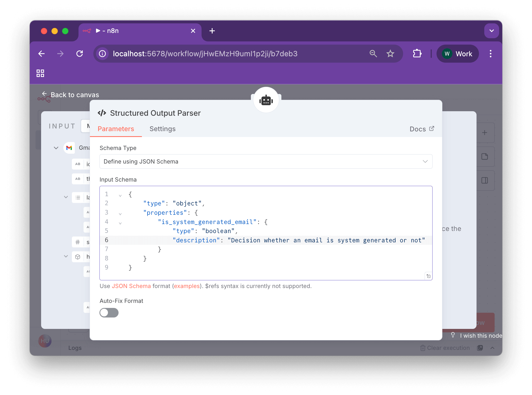Open the examples link
The height and width of the screenshot is (395, 532).
pyautogui.click(x=187, y=286)
